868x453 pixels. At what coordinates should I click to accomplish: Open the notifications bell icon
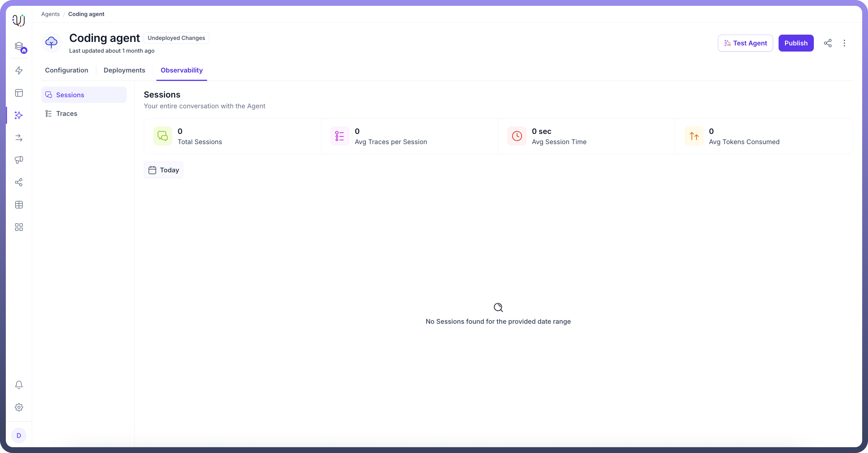point(19,385)
